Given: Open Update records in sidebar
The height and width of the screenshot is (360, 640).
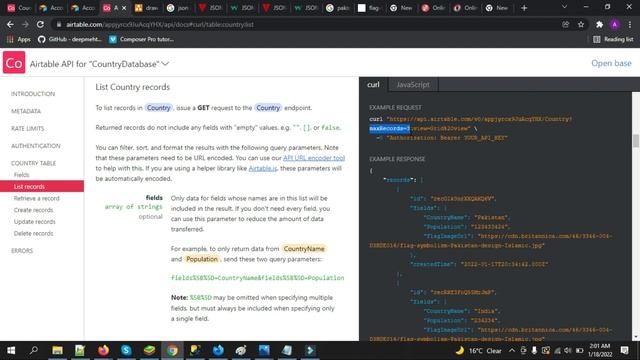Looking at the screenshot, I should coord(35,222).
